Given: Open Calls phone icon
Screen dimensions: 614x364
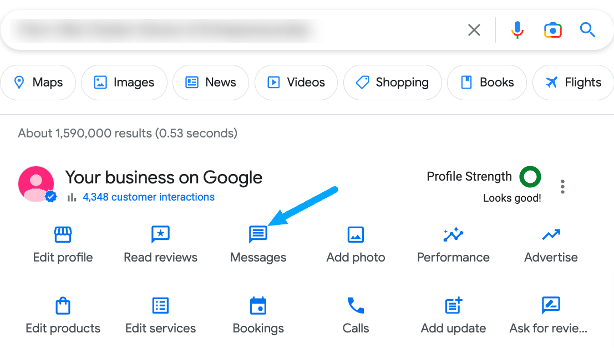Looking at the screenshot, I should pos(356,305).
